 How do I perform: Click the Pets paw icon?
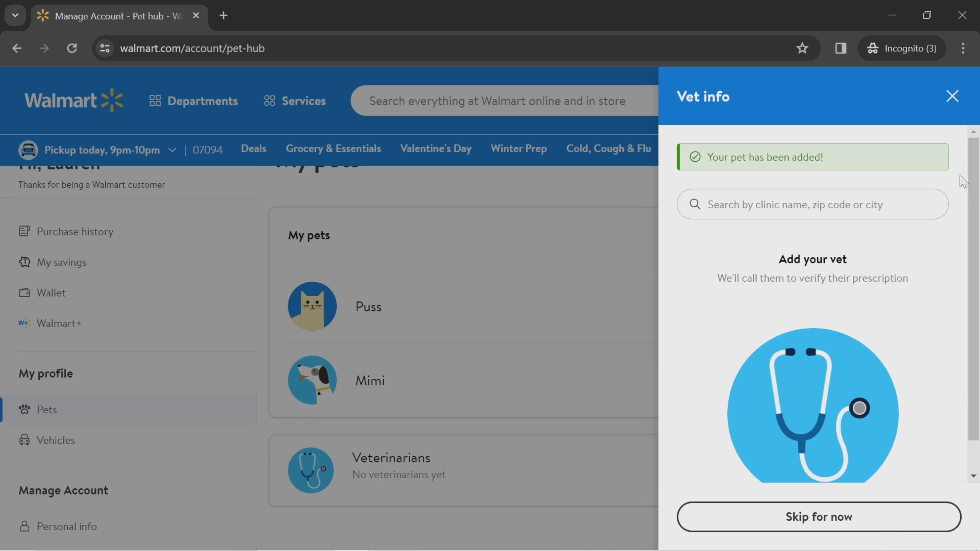[x=24, y=409]
